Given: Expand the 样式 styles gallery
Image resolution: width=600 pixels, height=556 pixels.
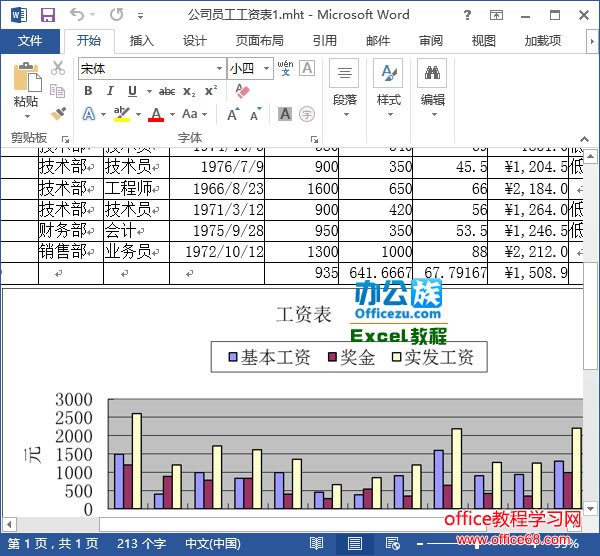Looking at the screenshot, I should [388, 84].
